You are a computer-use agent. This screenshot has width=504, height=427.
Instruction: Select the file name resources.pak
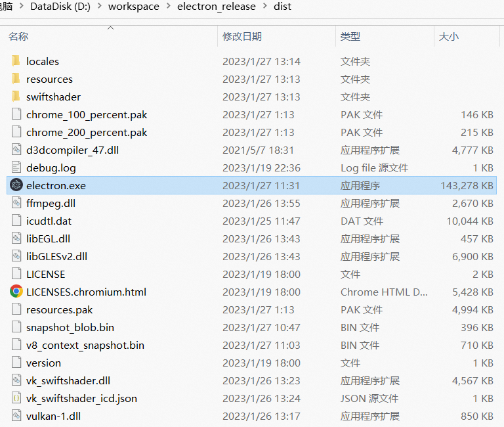[x=60, y=310]
